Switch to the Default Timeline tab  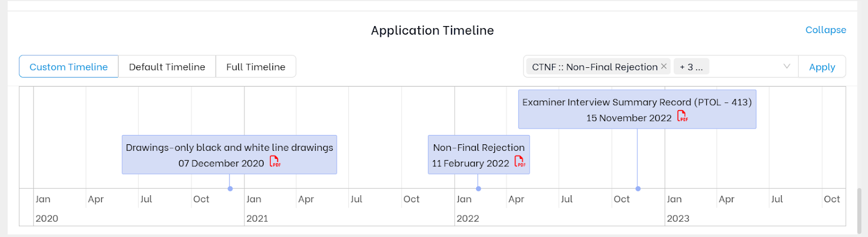(x=167, y=67)
